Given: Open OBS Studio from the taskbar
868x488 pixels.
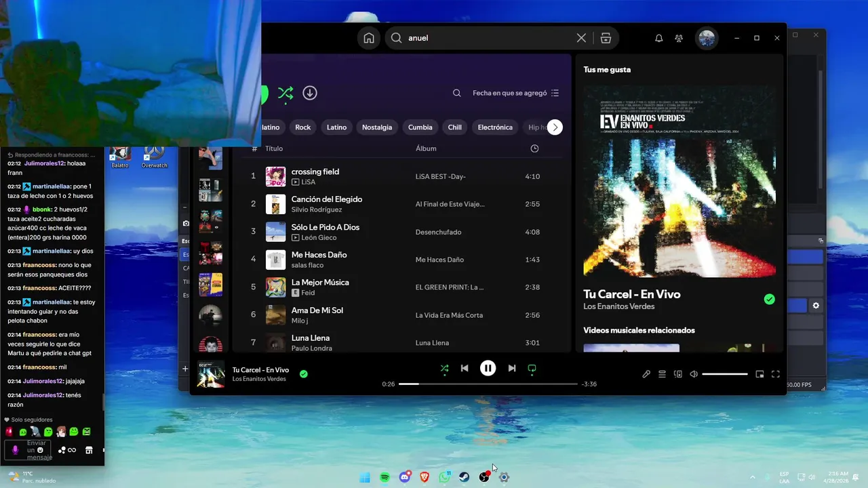Looking at the screenshot, I should click(484, 477).
